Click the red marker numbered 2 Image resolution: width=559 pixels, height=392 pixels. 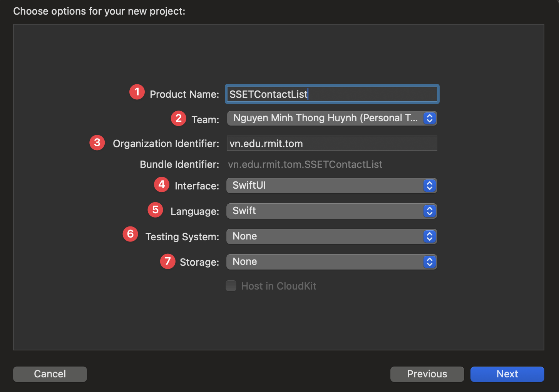coord(178,118)
